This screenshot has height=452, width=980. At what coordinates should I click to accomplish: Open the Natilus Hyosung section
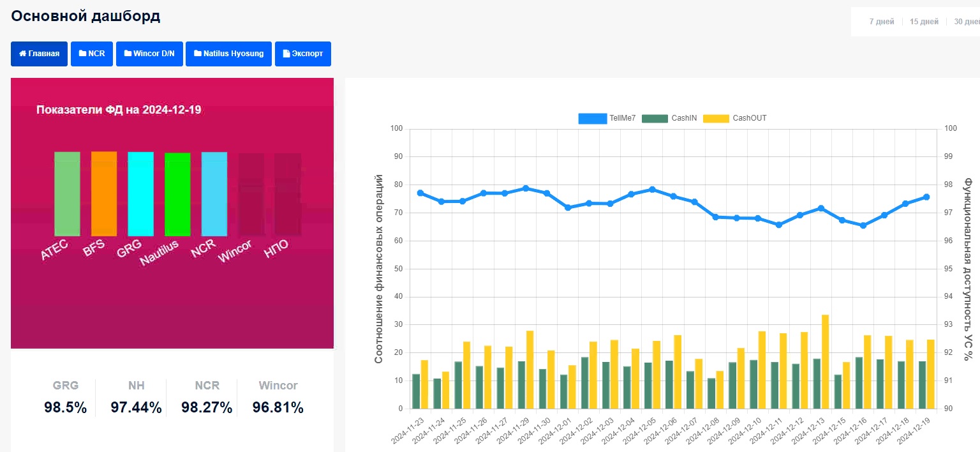229,54
